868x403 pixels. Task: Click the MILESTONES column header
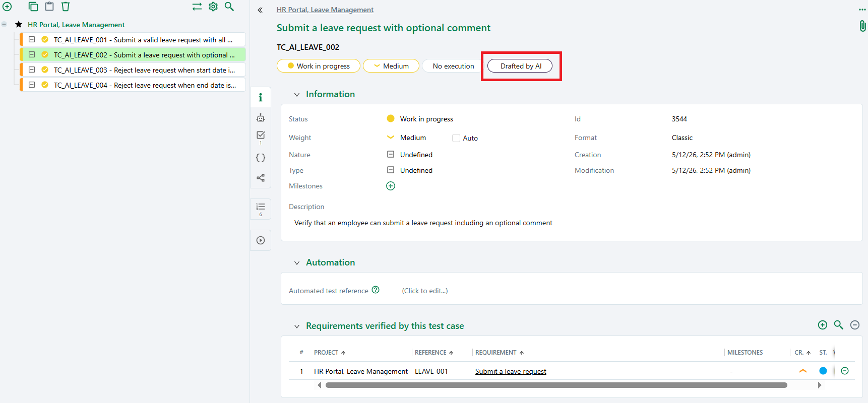click(x=745, y=353)
